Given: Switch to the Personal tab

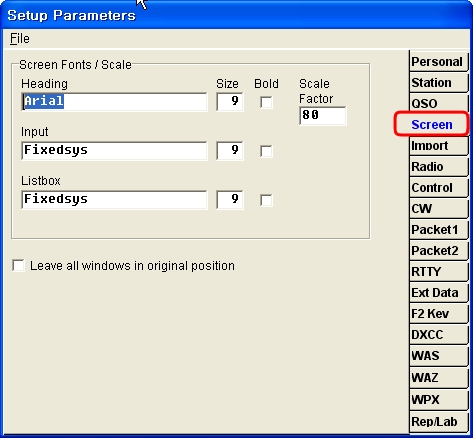Looking at the screenshot, I should [x=439, y=62].
